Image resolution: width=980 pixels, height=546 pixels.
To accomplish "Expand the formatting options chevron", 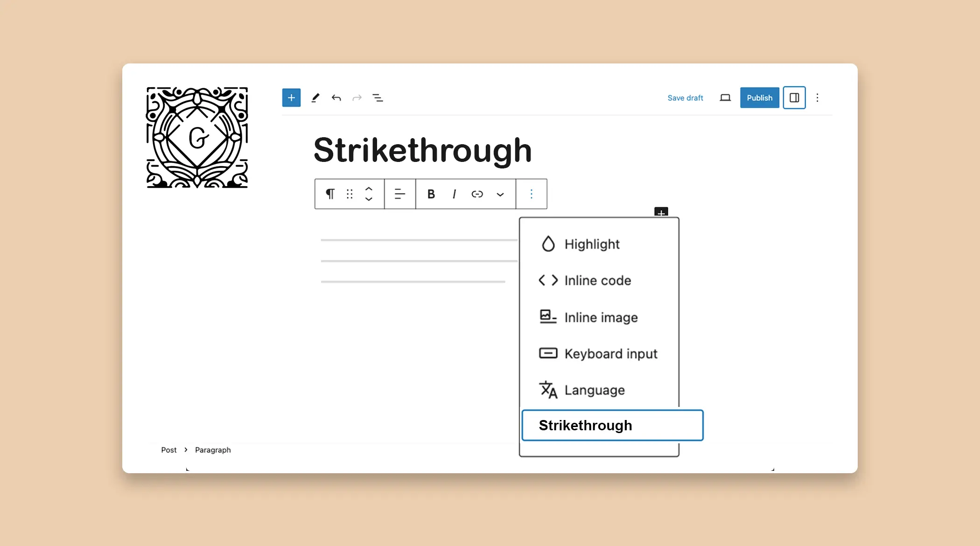I will coord(500,194).
